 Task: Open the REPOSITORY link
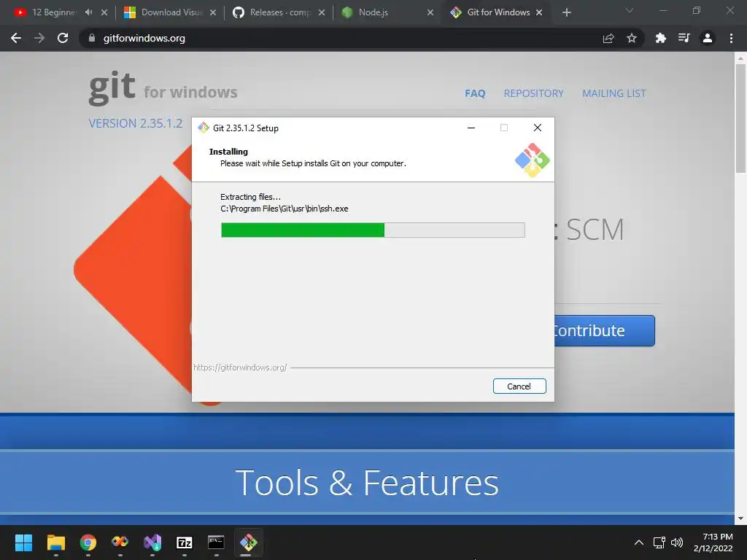(533, 93)
